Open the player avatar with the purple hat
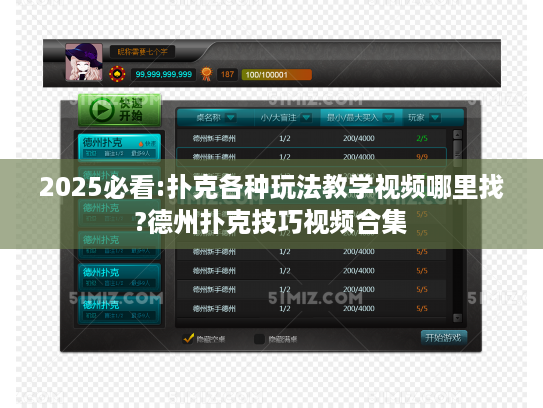 click(x=84, y=62)
